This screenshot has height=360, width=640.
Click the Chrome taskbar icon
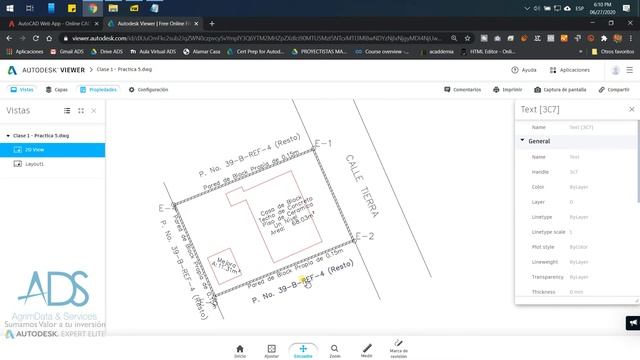point(93,8)
